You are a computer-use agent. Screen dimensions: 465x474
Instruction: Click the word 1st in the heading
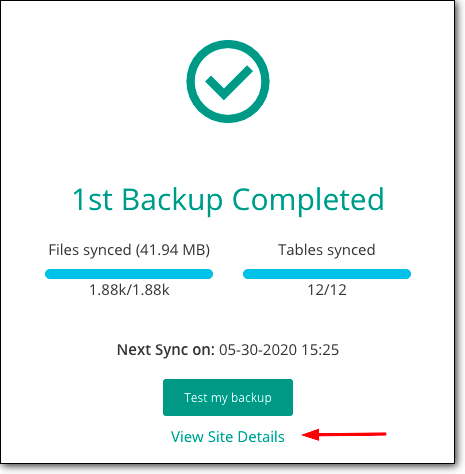click(x=93, y=200)
